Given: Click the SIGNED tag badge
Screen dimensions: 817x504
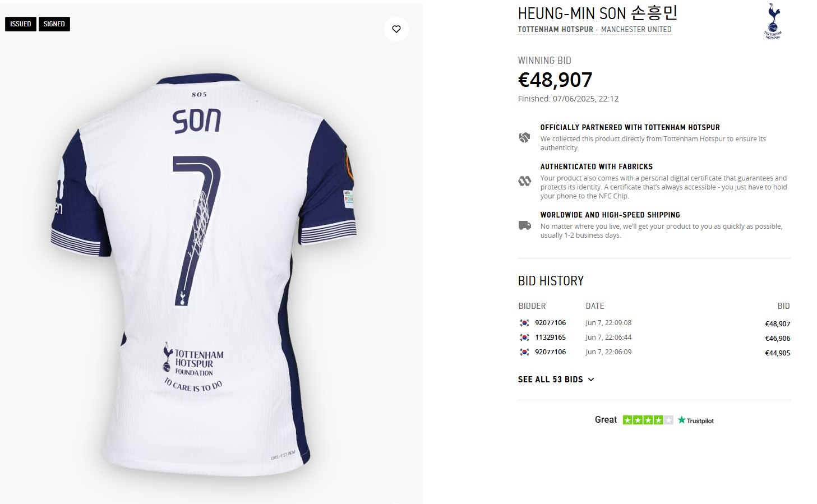Looking at the screenshot, I should point(54,24).
